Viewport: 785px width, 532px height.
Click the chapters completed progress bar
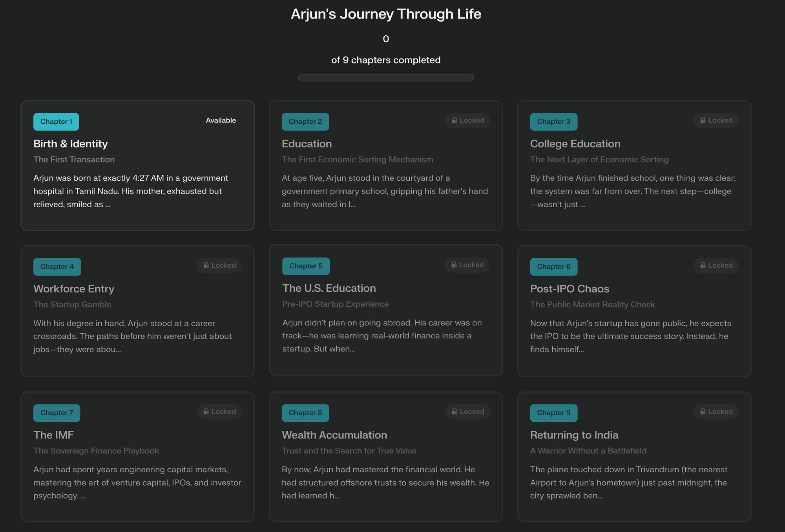[386, 78]
